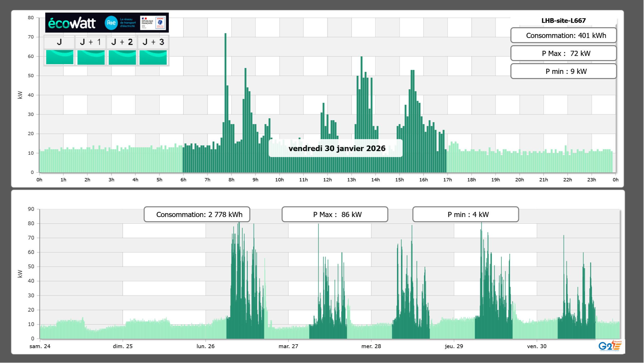Click the P min : 9 kW box
Image resolution: width=644 pixels, height=363 pixels.
(563, 71)
